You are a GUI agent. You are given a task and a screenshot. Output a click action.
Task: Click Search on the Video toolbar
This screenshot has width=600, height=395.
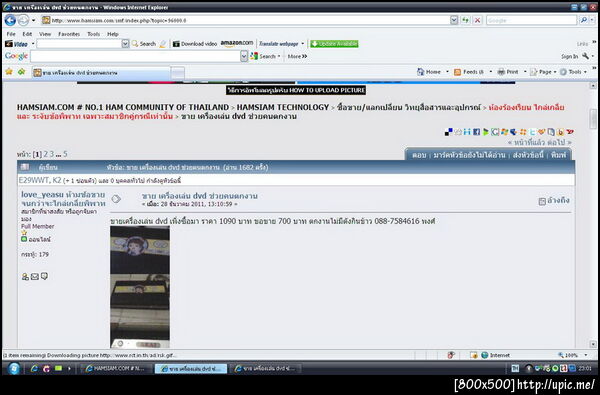point(144,44)
